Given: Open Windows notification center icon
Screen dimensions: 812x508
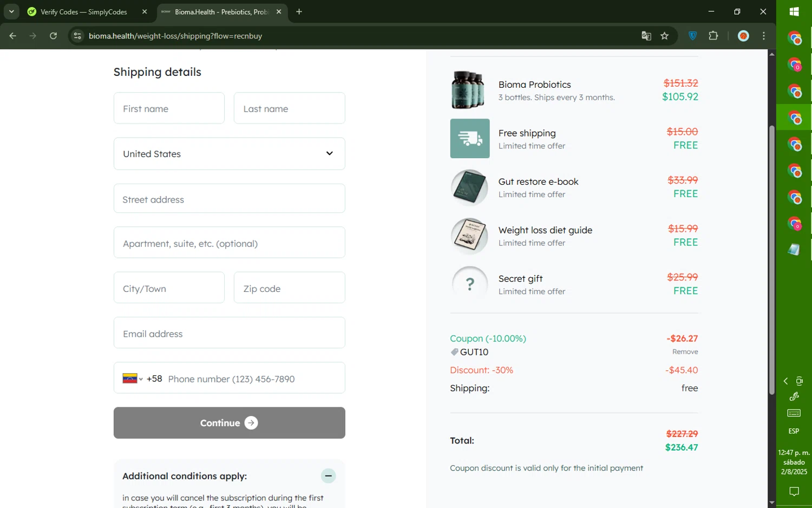Looking at the screenshot, I should point(794,492).
